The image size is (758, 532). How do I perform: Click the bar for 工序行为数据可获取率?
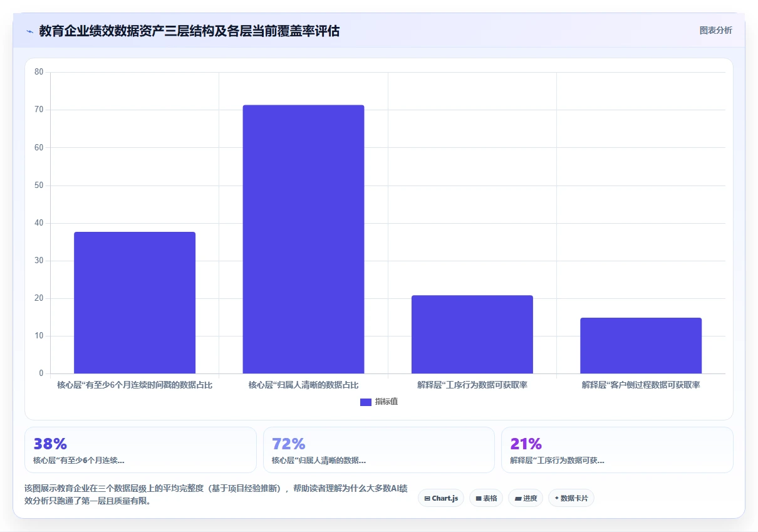tap(472, 335)
